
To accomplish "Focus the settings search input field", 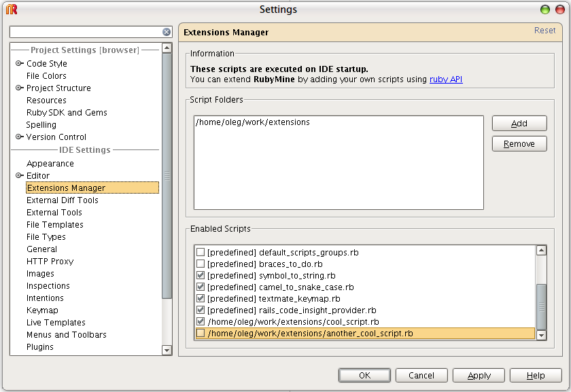I will click(86, 32).
